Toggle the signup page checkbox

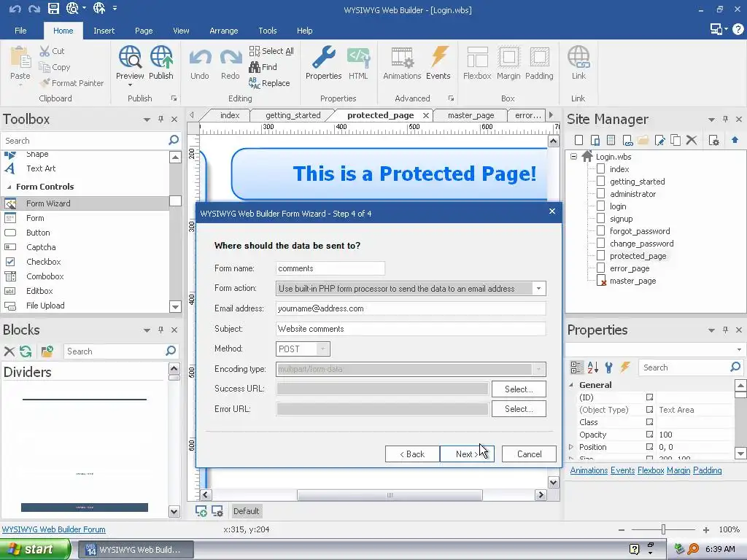tap(601, 218)
